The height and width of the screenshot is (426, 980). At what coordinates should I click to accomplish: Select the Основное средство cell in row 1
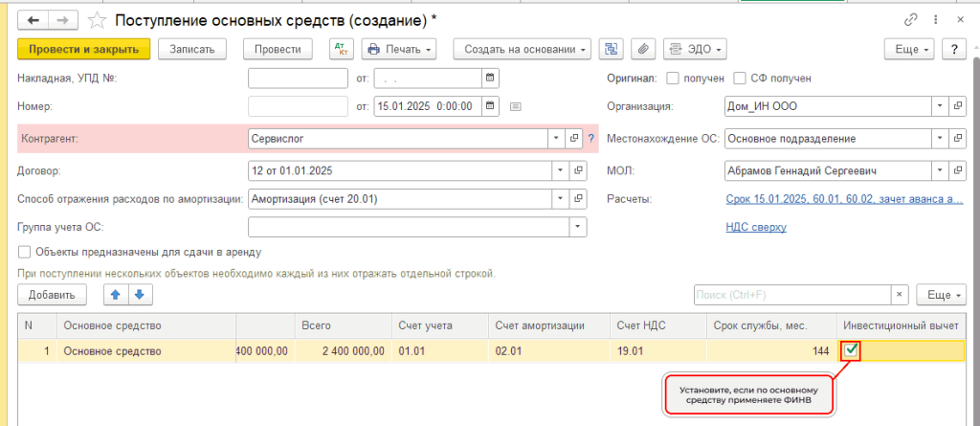[146, 351]
